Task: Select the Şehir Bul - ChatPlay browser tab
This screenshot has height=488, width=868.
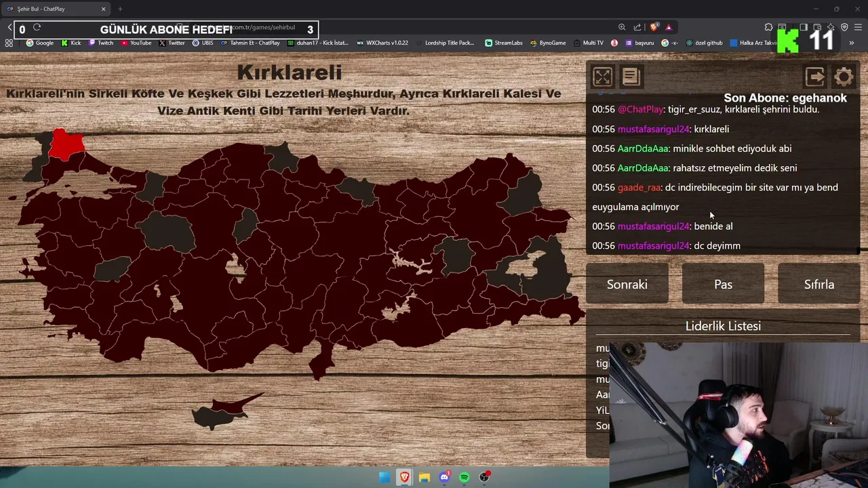Action: 54,9
